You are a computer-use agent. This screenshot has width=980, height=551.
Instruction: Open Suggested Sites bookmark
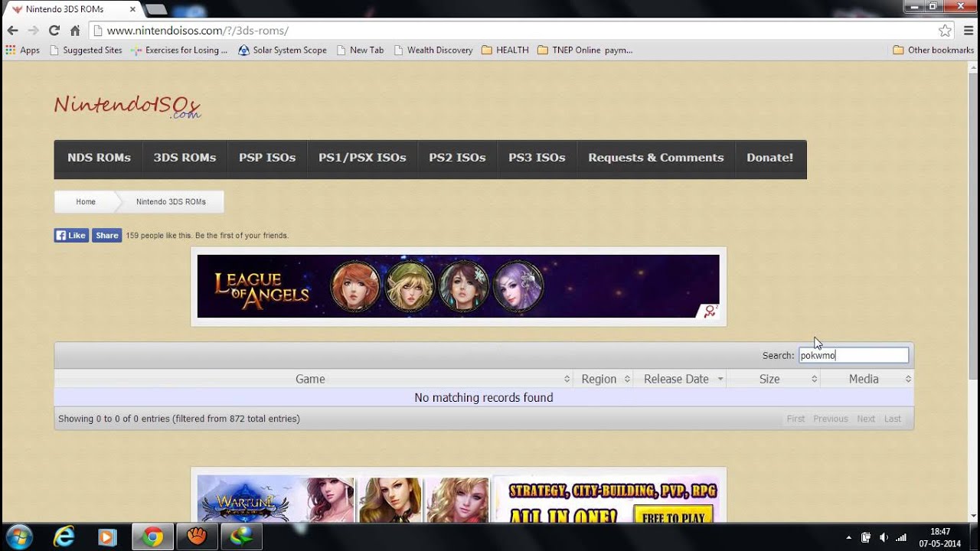point(86,50)
